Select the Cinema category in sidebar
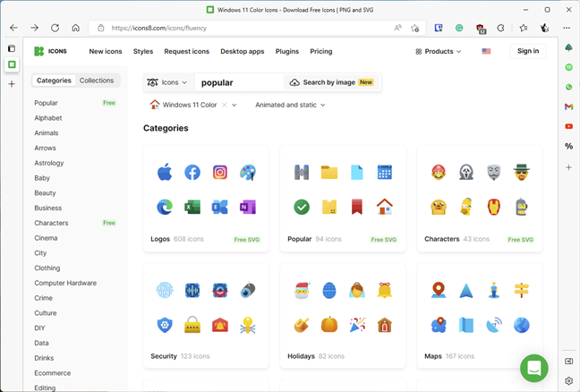580x392 pixels. point(46,238)
